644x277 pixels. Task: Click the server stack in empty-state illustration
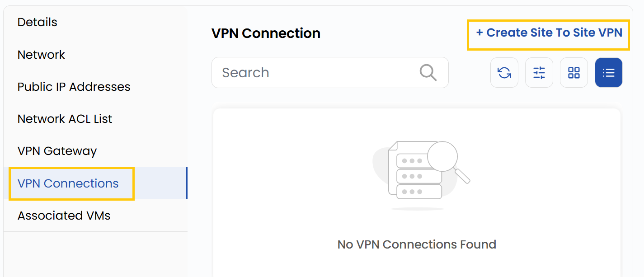click(418, 176)
